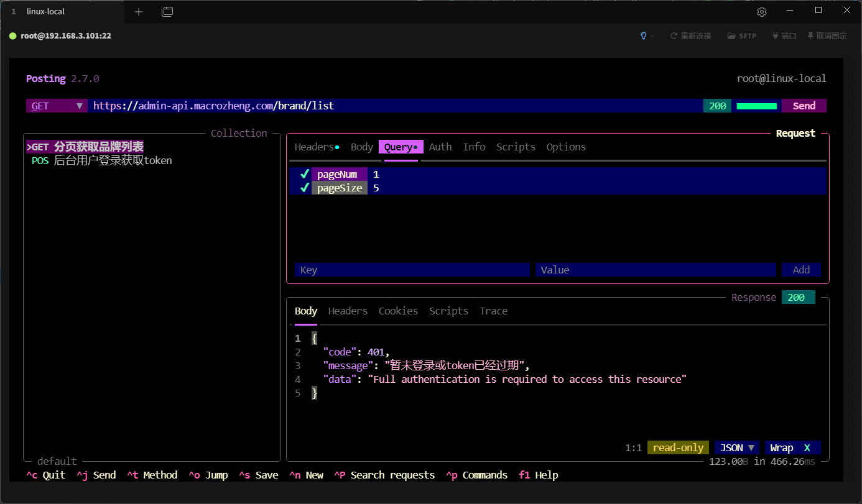Image resolution: width=862 pixels, height=504 pixels.
Task: Toggle the pageSize parameter checkmark
Action: pyautogui.click(x=304, y=188)
